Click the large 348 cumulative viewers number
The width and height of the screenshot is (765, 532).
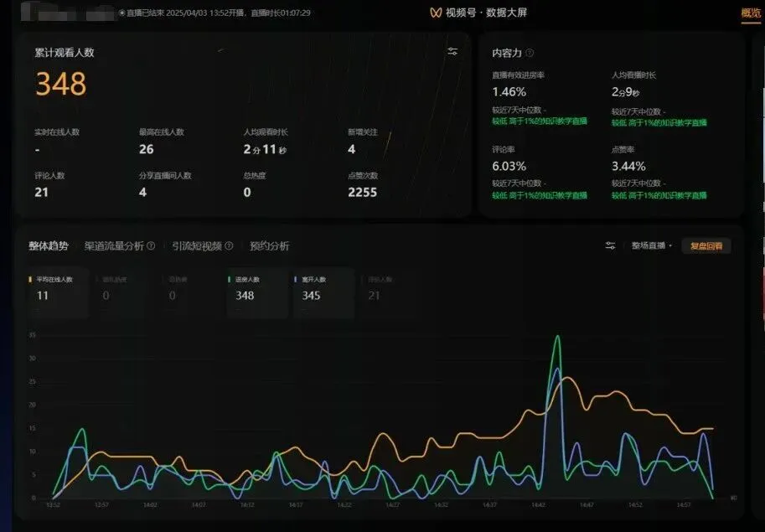click(61, 84)
